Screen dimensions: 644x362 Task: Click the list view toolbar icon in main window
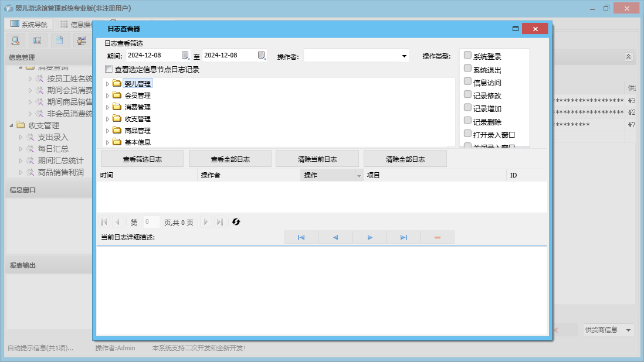point(38,40)
